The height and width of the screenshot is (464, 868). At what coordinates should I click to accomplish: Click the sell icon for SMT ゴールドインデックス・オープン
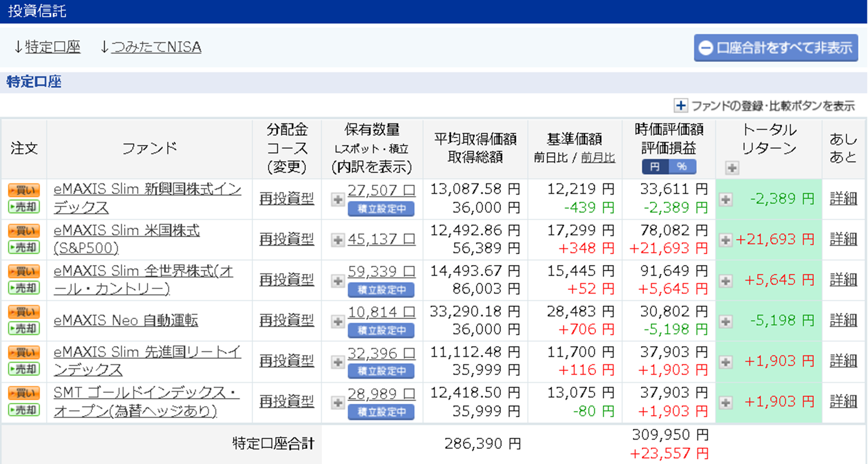pyautogui.click(x=24, y=410)
